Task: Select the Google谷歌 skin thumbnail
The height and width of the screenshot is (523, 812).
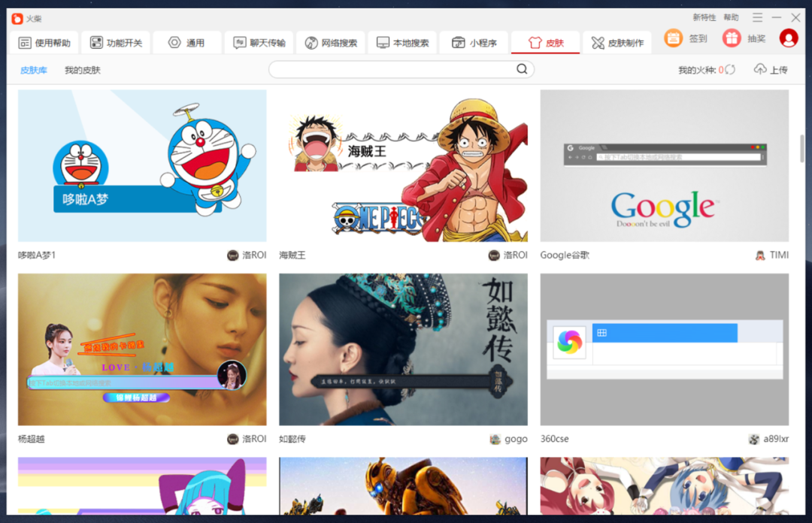Action: [665, 166]
